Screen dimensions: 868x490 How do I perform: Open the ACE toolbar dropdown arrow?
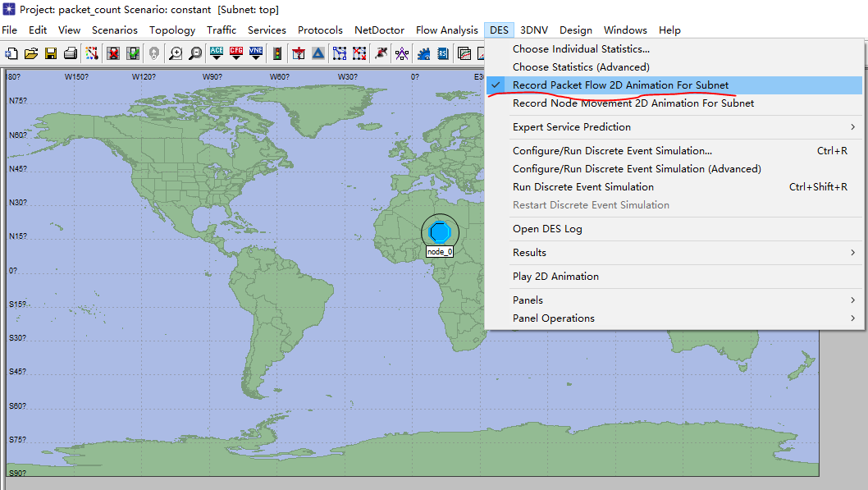click(216, 57)
